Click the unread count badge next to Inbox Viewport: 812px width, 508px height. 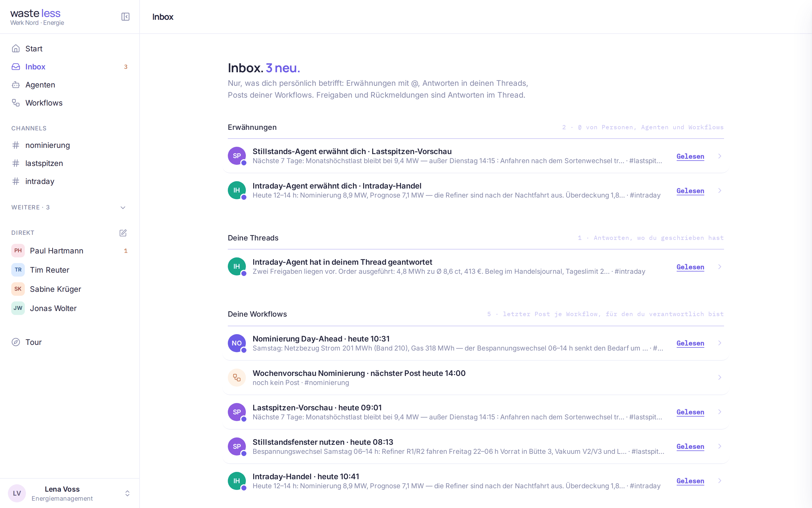126,67
